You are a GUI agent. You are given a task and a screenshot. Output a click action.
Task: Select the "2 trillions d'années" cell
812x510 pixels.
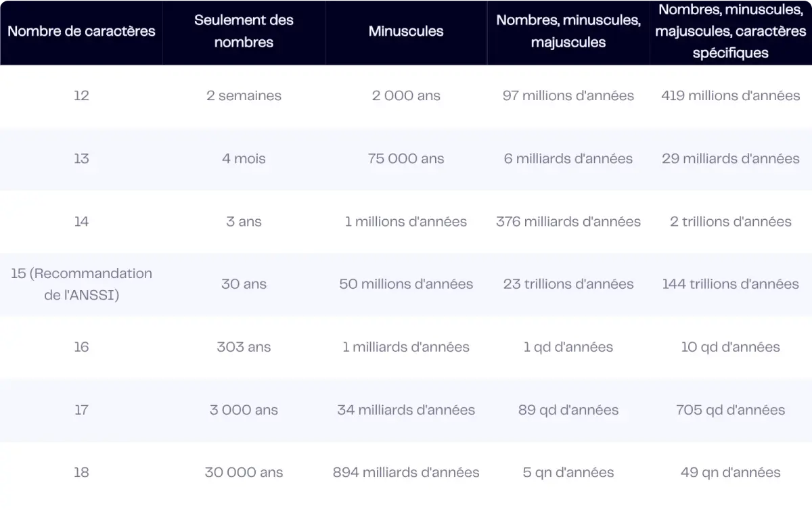click(x=731, y=221)
